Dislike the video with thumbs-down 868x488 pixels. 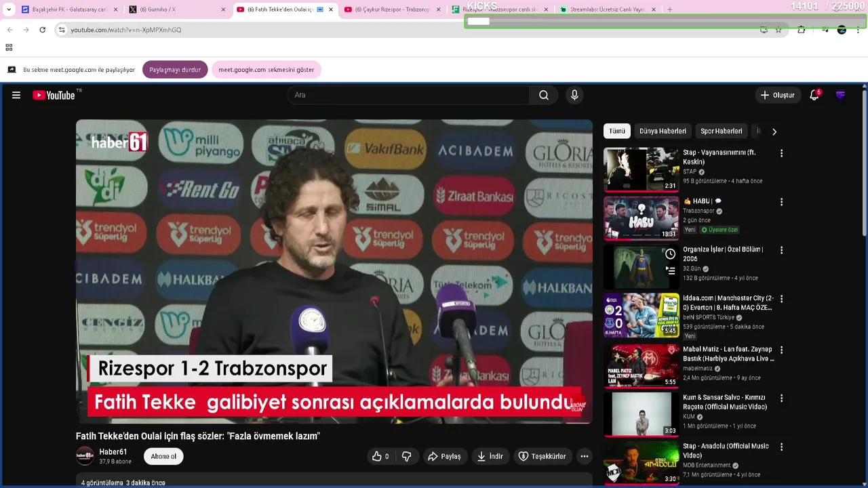pos(406,457)
